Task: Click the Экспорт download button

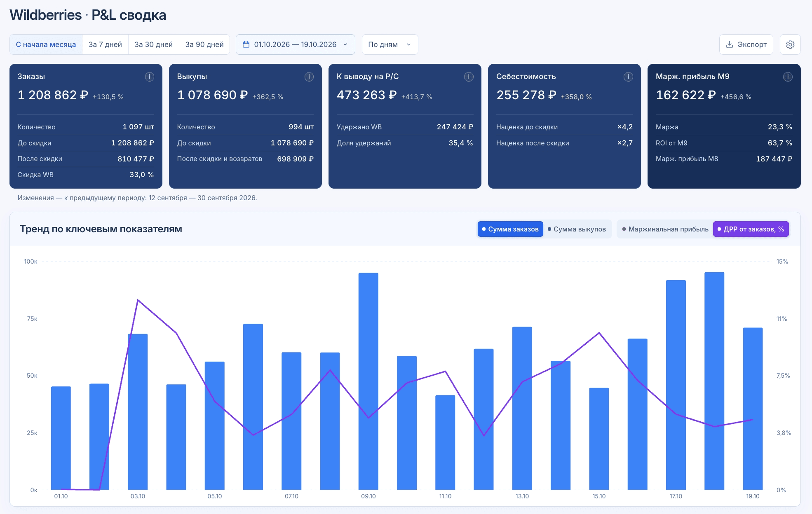Action: [746, 44]
